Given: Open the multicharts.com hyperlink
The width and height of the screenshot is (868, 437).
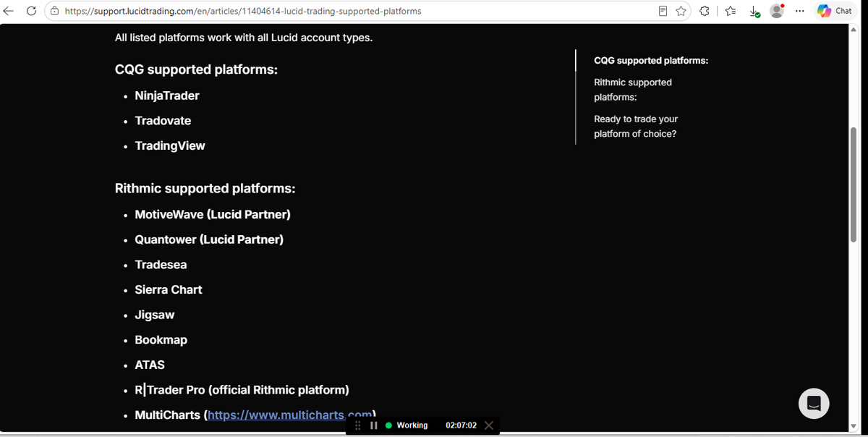Looking at the screenshot, I should tap(289, 415).
